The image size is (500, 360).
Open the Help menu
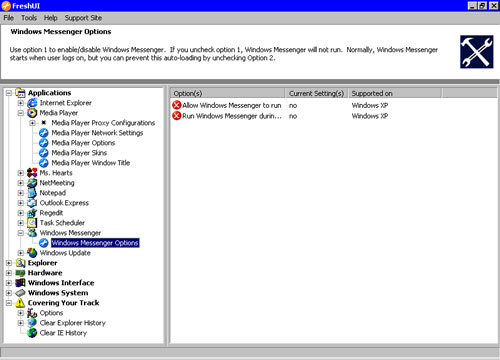51,18
